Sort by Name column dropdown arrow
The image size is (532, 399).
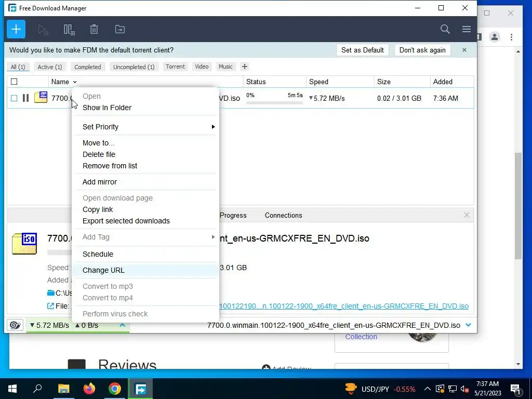(x=75, y=82)
